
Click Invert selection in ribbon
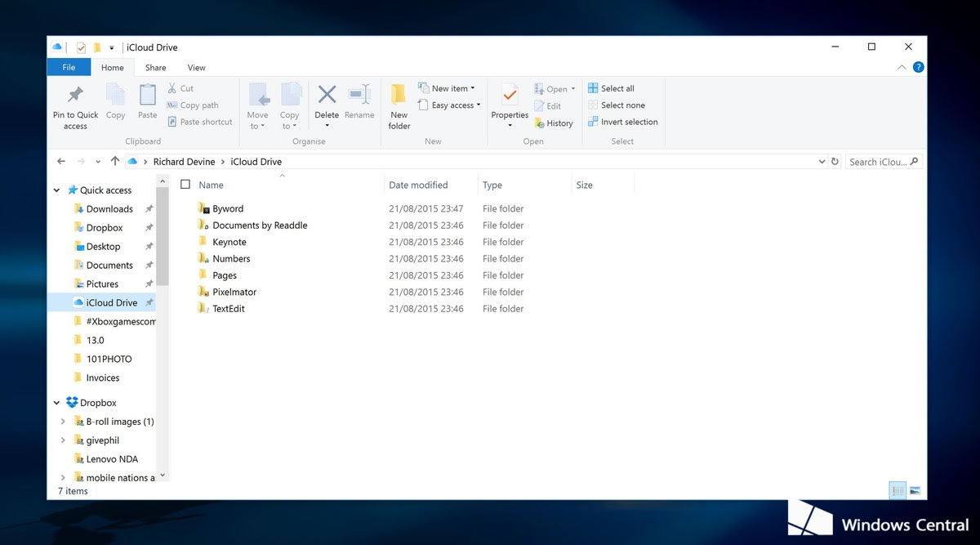pyautogui.click(x=622, y=122)
